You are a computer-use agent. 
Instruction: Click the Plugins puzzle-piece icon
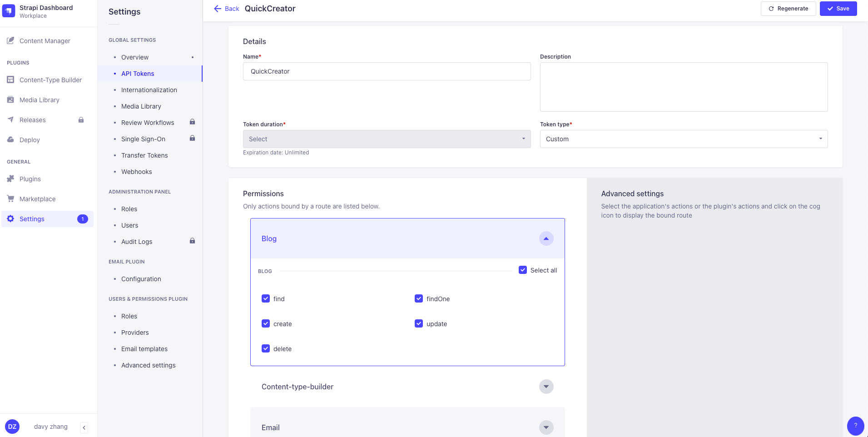click(10, 179)
